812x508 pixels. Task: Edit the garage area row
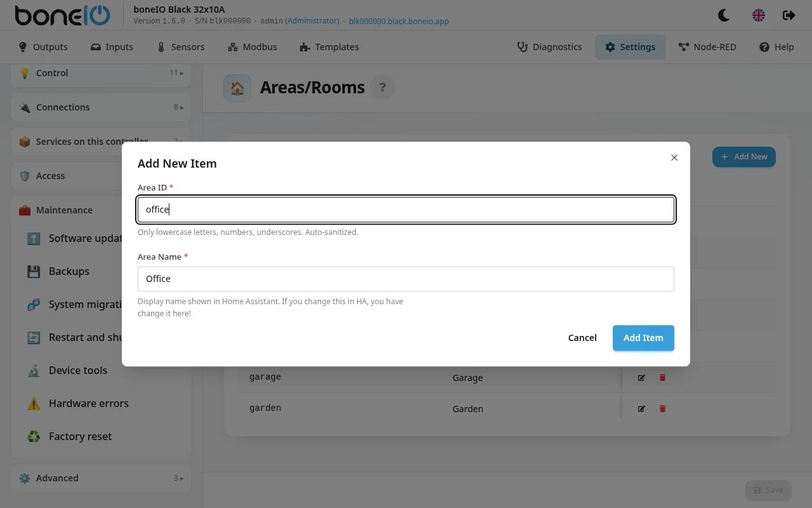click(641, 377)
